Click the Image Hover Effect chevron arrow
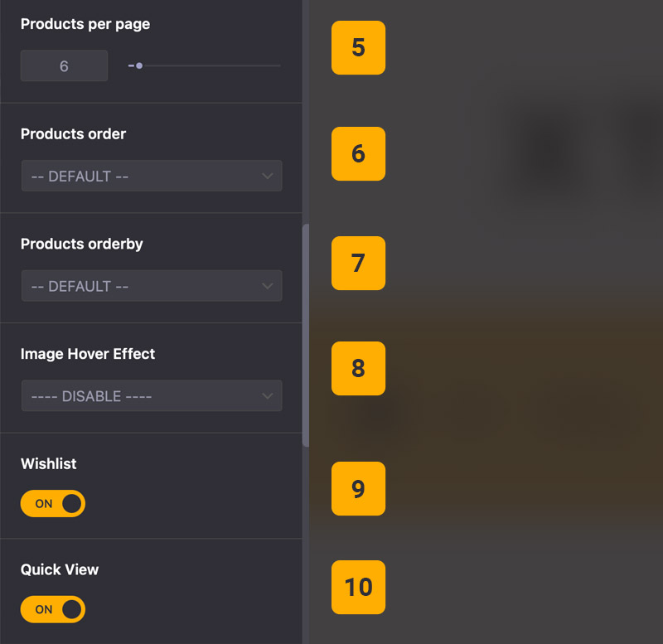Viewport: 663px width, 644px height. coord(267,396)
